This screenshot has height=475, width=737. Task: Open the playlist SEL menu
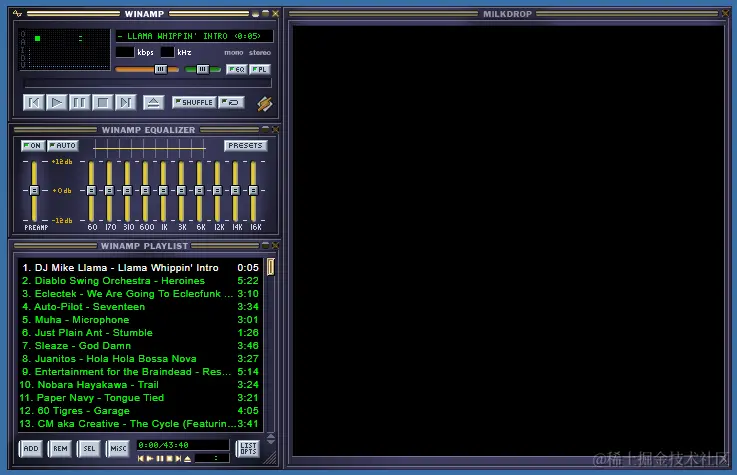click(89, 449)
